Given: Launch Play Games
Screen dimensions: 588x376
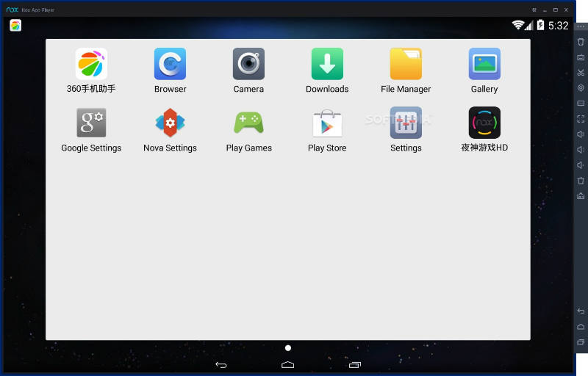Looking at the screenshot, I should click(x=248, y=123).
